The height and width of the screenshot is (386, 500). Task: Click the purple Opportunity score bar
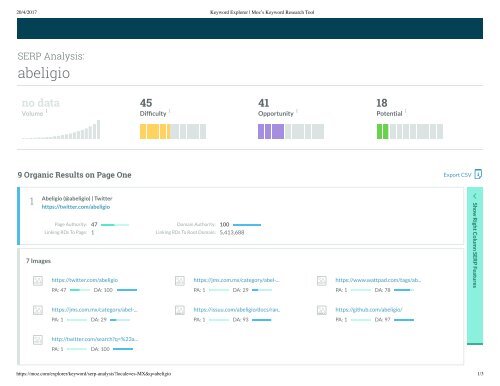pos(291,131)
